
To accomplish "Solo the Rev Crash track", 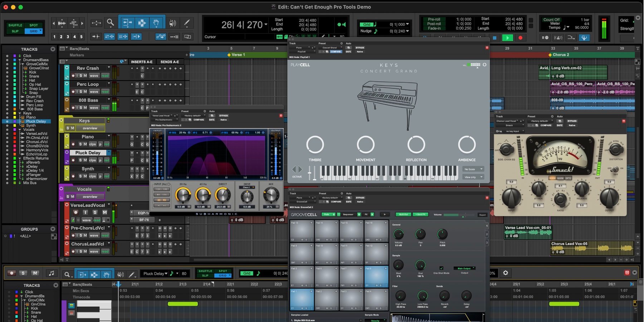I will 81,76.
